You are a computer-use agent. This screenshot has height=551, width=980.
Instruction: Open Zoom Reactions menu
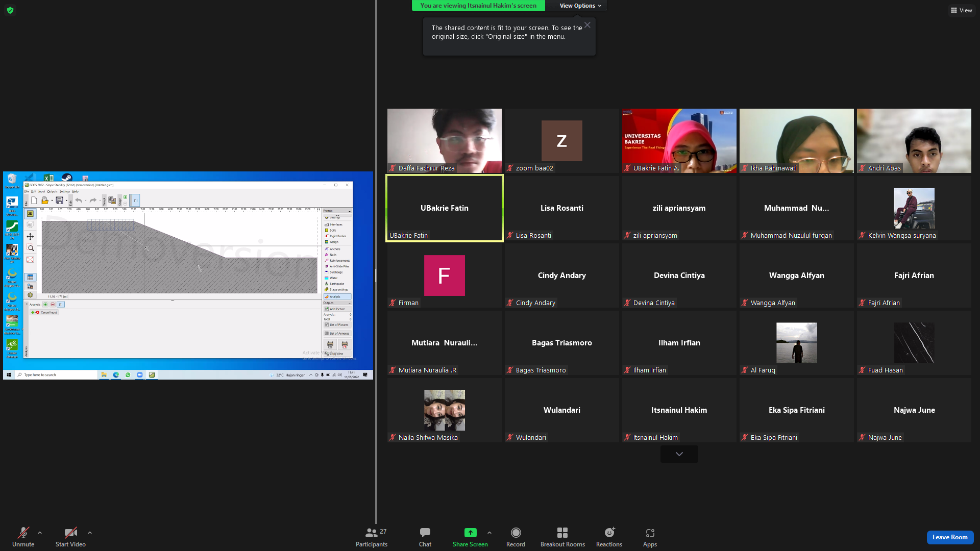pos(609,537)
